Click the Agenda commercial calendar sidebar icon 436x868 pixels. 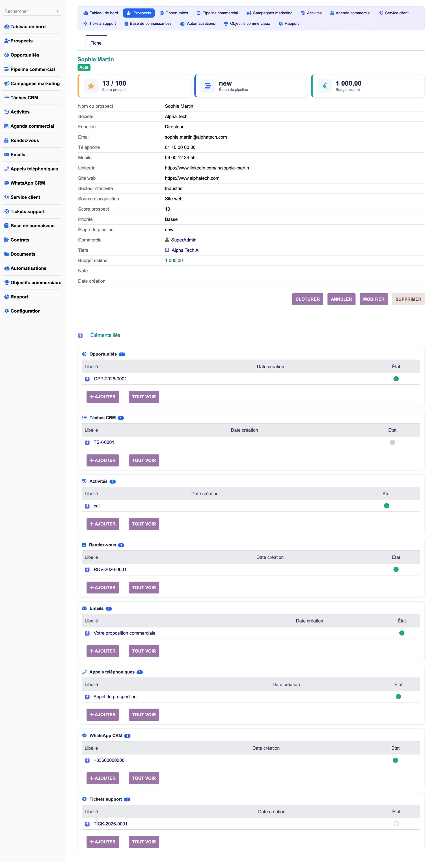coord(6,126)
